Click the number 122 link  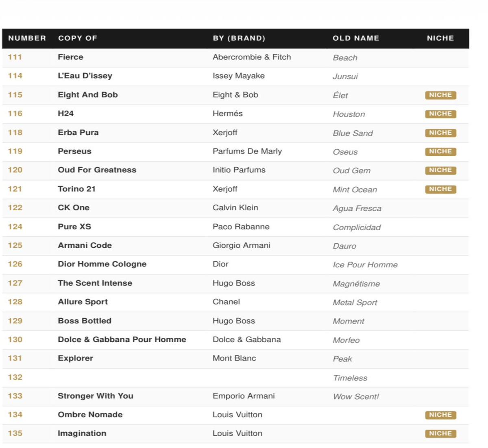click(x=15, y=208)
